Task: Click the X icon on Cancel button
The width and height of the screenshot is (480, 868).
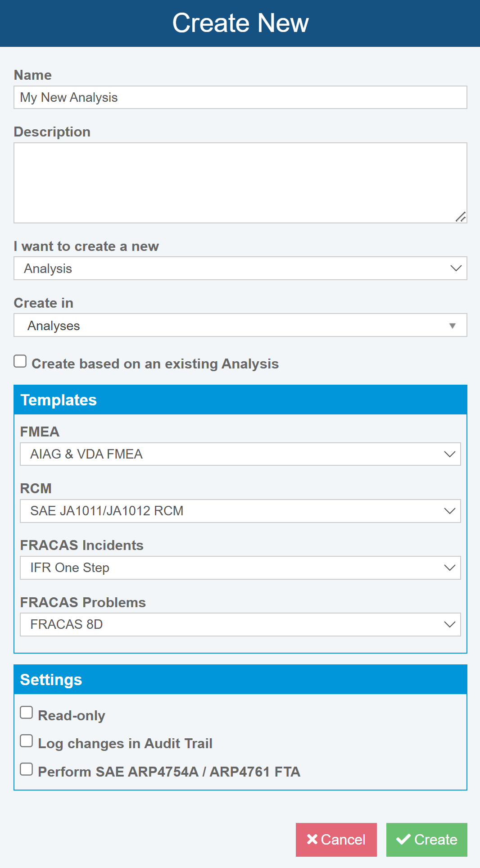Action: tap(312, 839)
